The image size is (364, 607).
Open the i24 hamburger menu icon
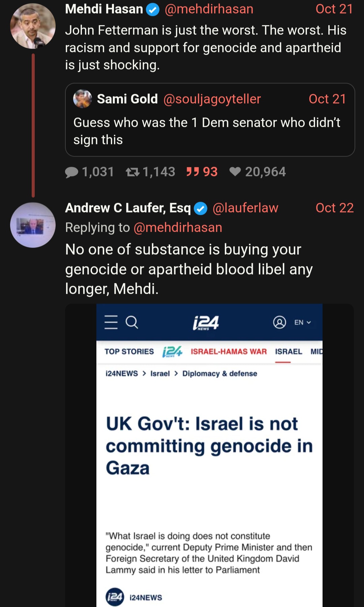coord(111,322)
